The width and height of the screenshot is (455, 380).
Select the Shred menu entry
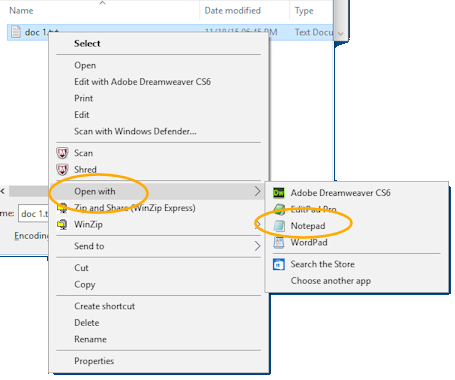[x=159, y=170]
